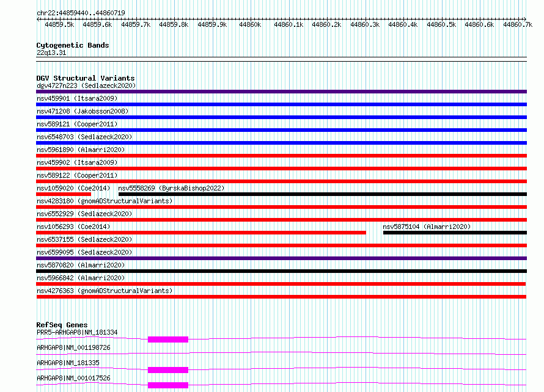This screenshot has height=392, width=544.
Task: Click the red nsv4283180 variant bar
Action: [281, 207]
